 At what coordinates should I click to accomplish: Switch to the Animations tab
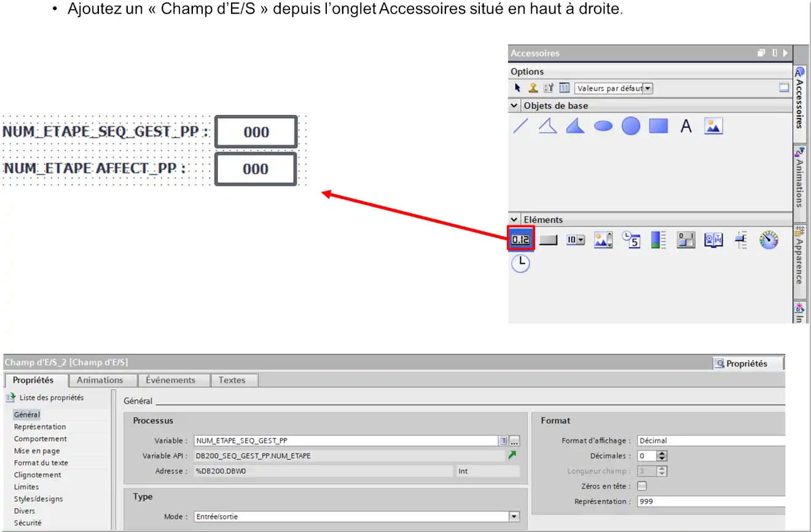[x=100, y=380]
